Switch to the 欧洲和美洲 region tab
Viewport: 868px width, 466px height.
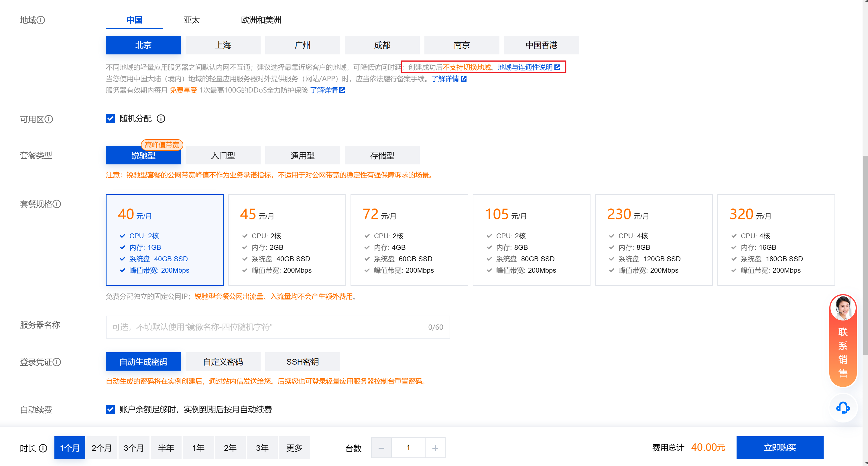(261, 20)
